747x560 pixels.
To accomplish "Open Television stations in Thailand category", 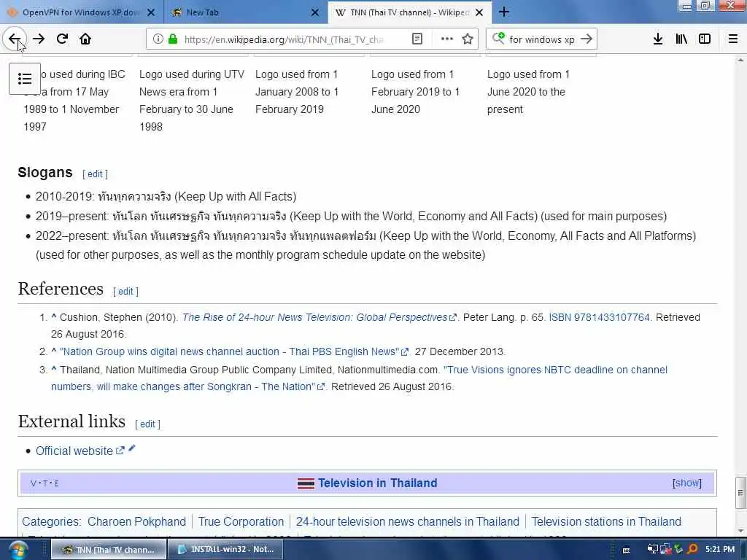I will pos(606,522).
